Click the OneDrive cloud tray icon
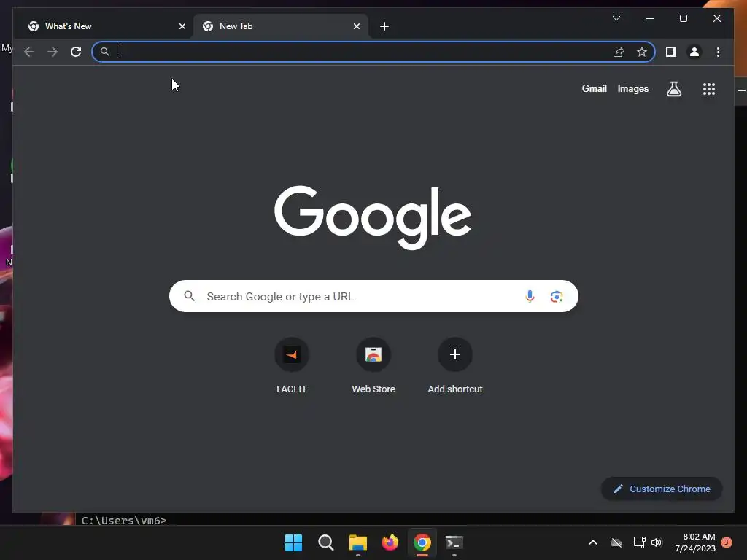 tap(616, 542)
